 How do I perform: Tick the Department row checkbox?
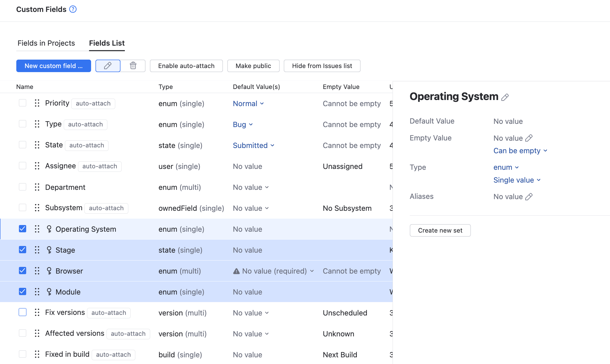coord(22,187)
